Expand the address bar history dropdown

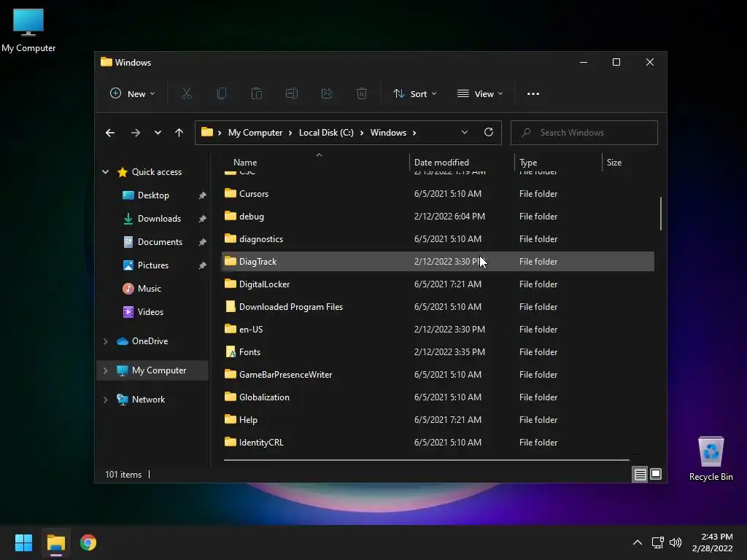465,133
